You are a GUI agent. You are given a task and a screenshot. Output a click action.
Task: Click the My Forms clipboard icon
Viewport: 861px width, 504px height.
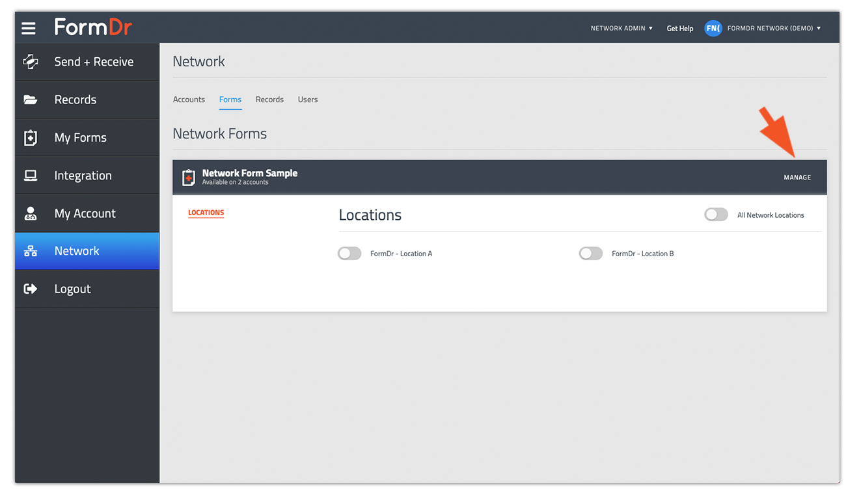point(31,137)
